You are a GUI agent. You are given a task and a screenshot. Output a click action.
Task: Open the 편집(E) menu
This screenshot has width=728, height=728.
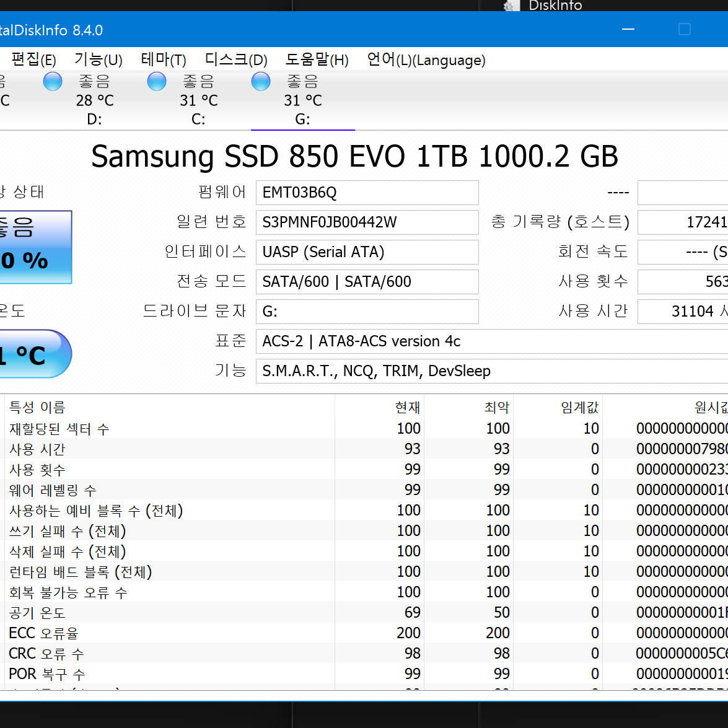(33, 60)
